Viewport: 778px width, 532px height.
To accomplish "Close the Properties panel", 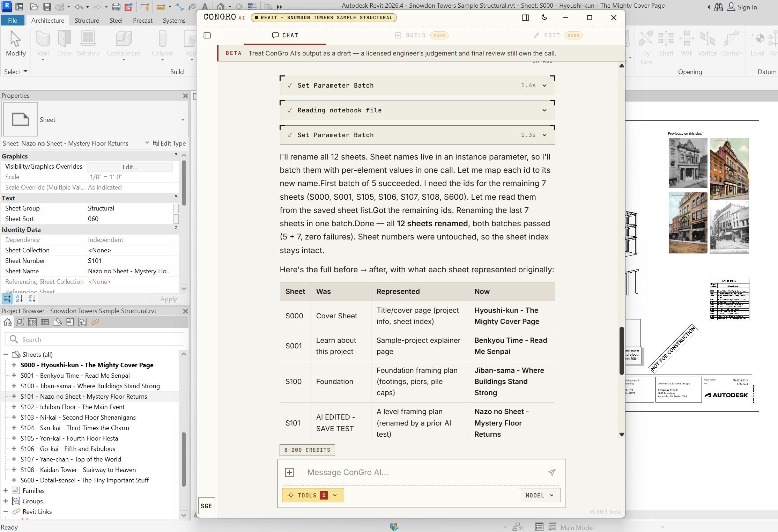I will click(x=185, y=96).
